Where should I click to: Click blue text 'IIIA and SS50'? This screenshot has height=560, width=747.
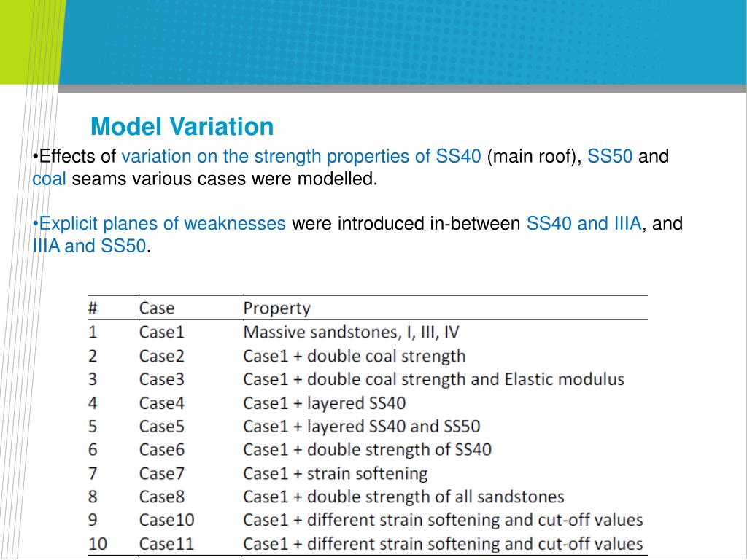click(89, 246)
